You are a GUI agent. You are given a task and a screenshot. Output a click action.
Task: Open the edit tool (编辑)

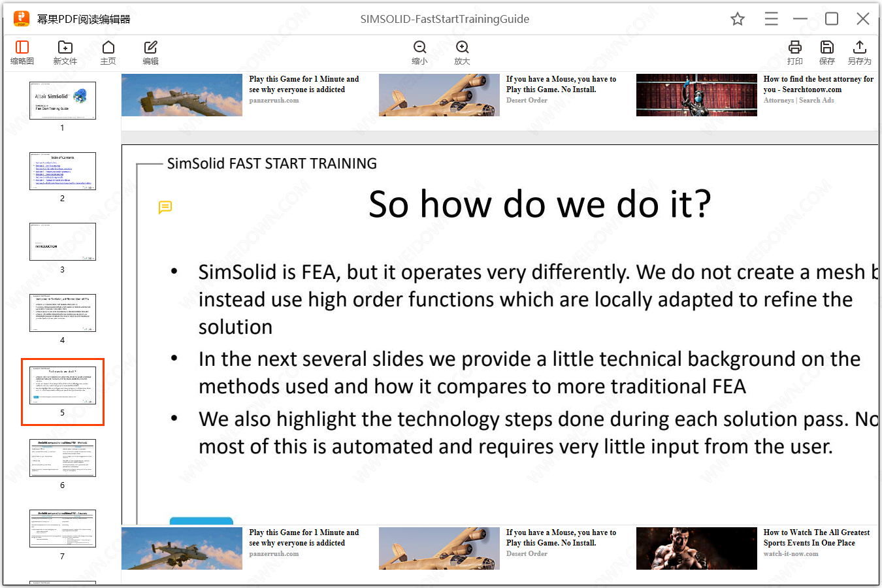[x=151, y=53]
